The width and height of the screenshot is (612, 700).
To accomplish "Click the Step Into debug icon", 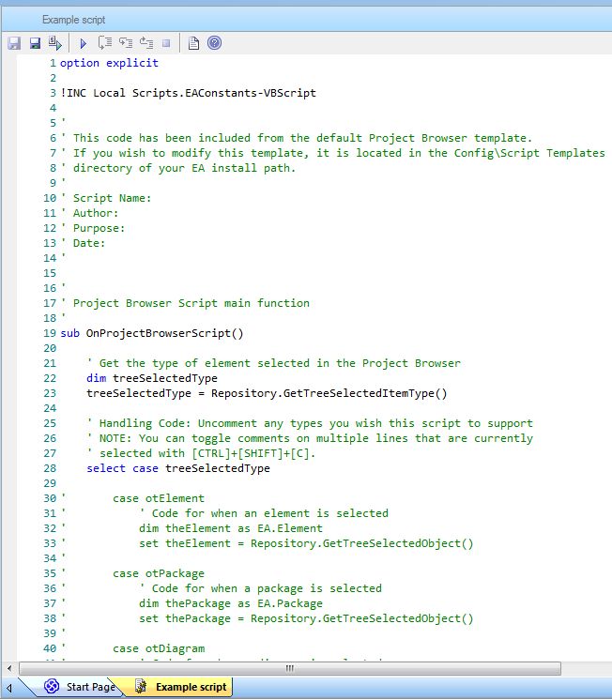I will pyautogui.click(x=126, y=43).
